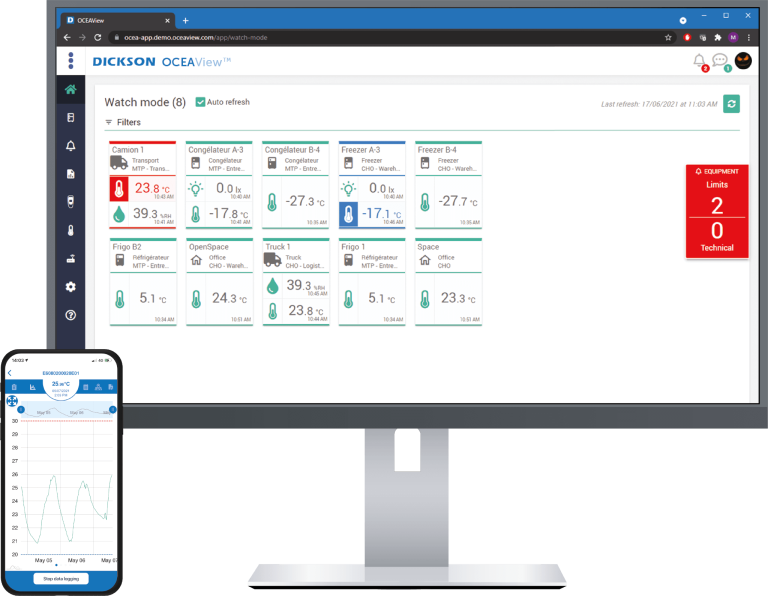Image resolution: width=768 pixels, height=596 pixels.
Task: Open the settings gear in sidebar
Action: [70, 286]
